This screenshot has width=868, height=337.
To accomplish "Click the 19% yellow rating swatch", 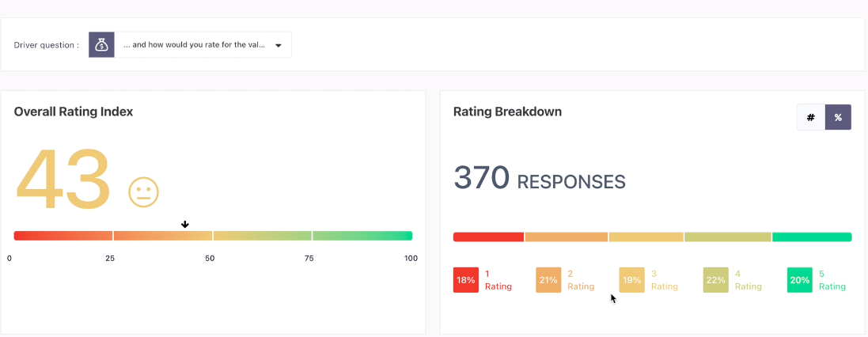I will pyautogui.click(x=631, y=280).
